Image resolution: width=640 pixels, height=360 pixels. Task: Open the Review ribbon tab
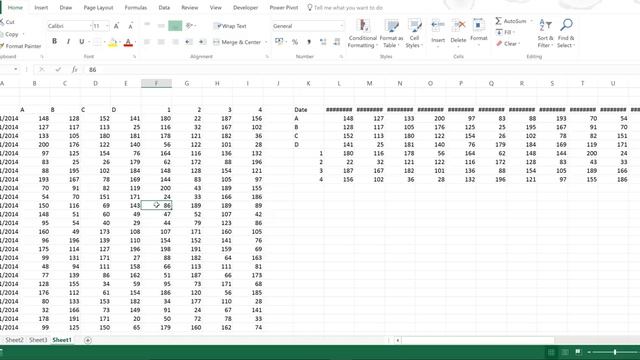click(x=189, y=7)
